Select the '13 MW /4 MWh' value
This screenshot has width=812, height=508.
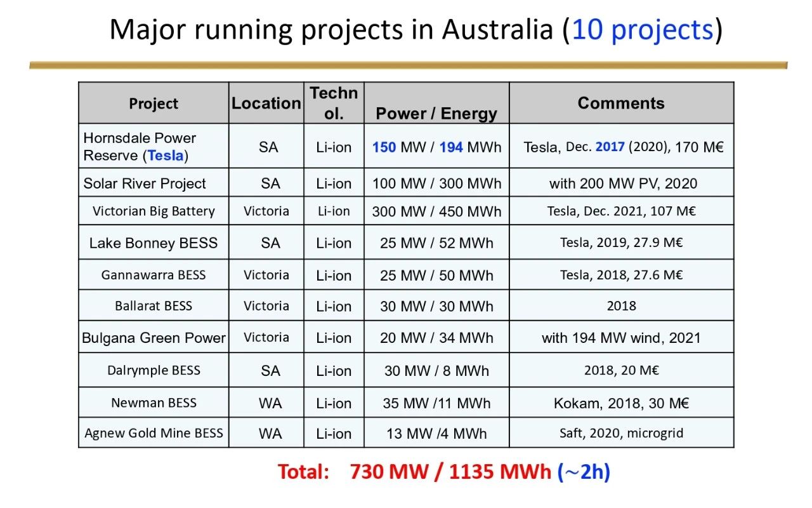pos(436,434)
